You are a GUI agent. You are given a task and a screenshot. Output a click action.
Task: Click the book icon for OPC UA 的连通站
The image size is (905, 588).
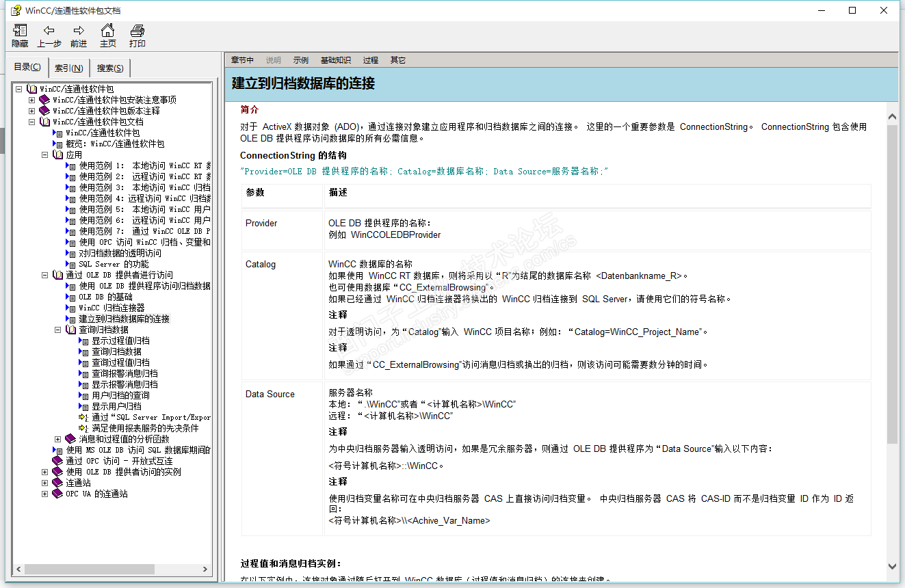click(57, 494)
